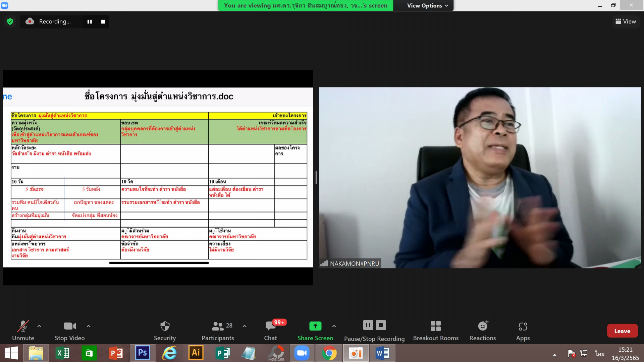Stop recording in top-left indicator
Screen dimensions: 644x362
[103, 21]
